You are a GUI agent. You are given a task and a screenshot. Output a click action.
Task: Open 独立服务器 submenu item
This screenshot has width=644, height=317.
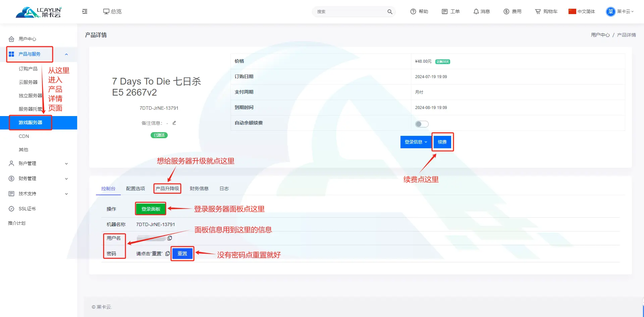pyautogui.click(x=31, y=96)
